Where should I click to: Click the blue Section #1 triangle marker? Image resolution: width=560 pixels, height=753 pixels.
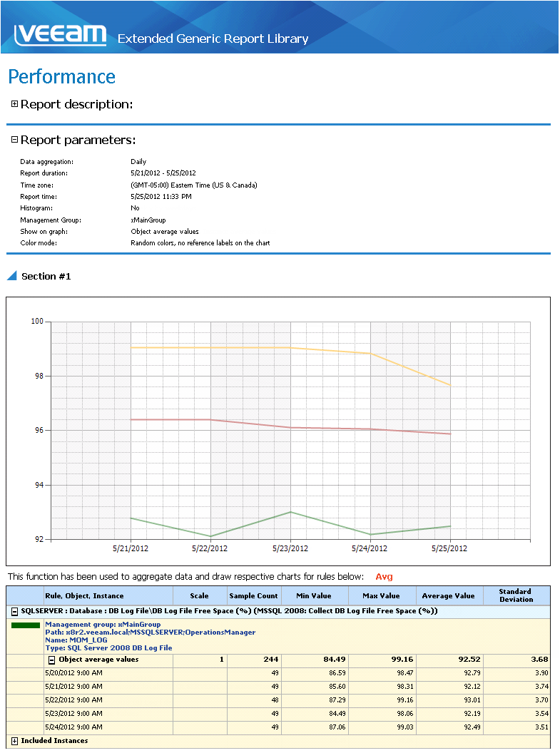click(x=12, y=276)
